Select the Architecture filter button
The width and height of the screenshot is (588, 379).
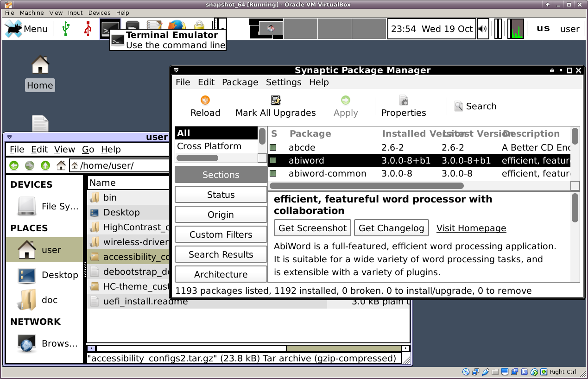click(x=221, y=274)
